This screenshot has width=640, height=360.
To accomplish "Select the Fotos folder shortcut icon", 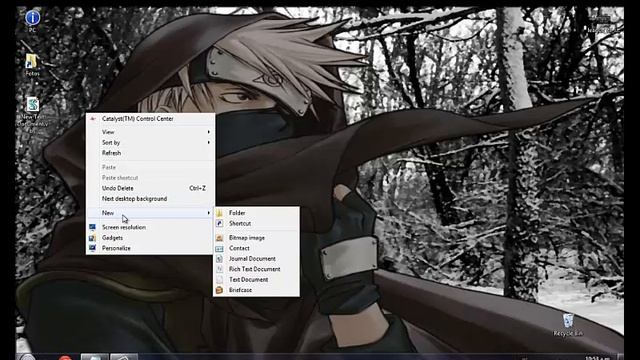I will (32, 65).
